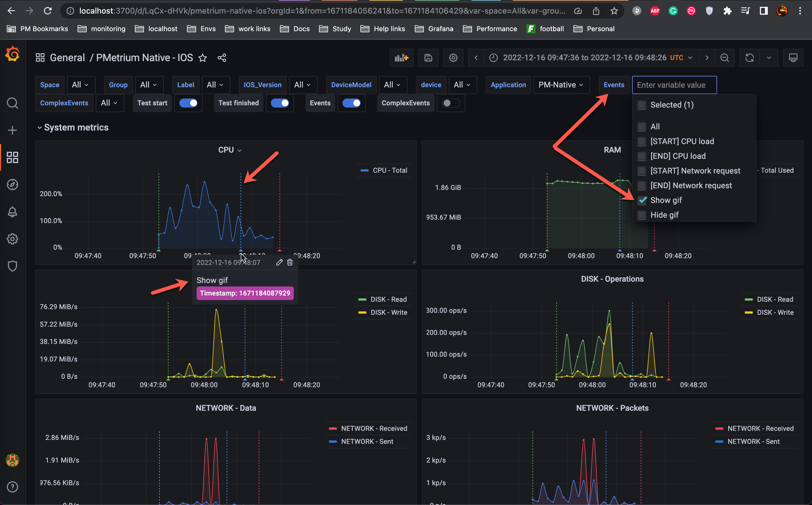Shift time range forward arrow
This screenshot has width=812, height=505.
(x=707, y=58)
